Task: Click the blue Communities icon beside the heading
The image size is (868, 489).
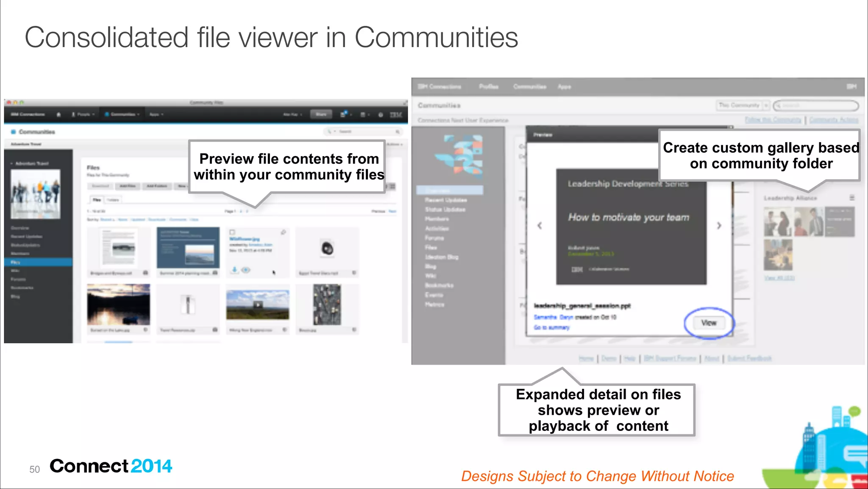Action: [13, 132]
